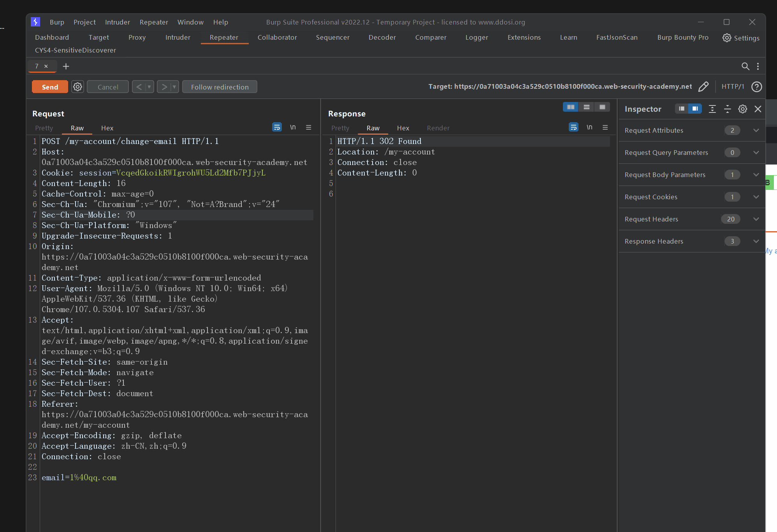Close the Inspector panel
Viewport: 777px width, 532px height.
(x=758, y=109)
